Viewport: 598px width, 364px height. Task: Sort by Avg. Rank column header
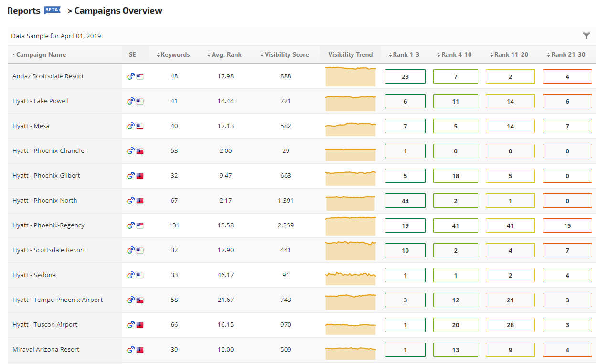pos(227,54)
